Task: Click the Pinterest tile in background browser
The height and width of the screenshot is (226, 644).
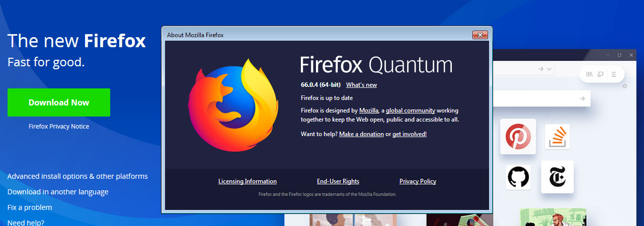Action: tap(518, 137)
